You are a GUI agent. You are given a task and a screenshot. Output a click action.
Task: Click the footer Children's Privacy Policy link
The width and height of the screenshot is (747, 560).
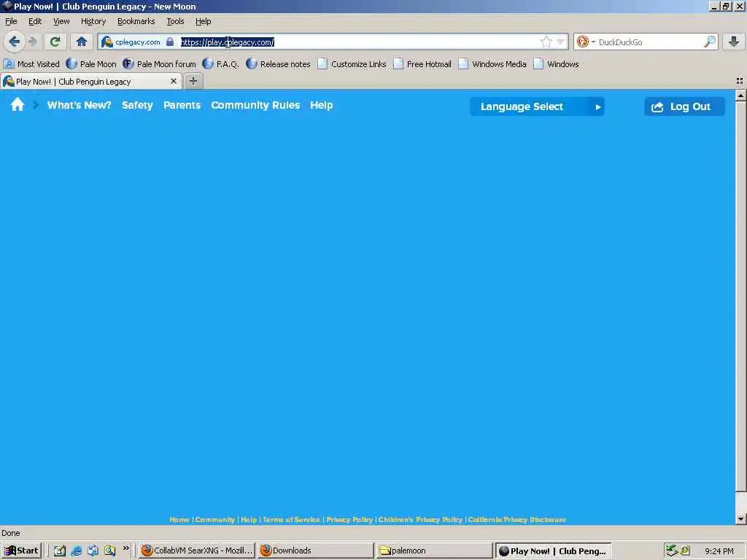point(420,519)
